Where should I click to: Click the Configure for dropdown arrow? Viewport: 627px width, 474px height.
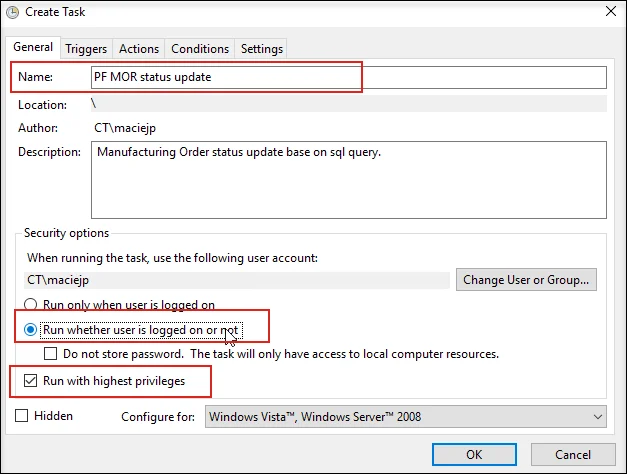[x=598, y=416]
